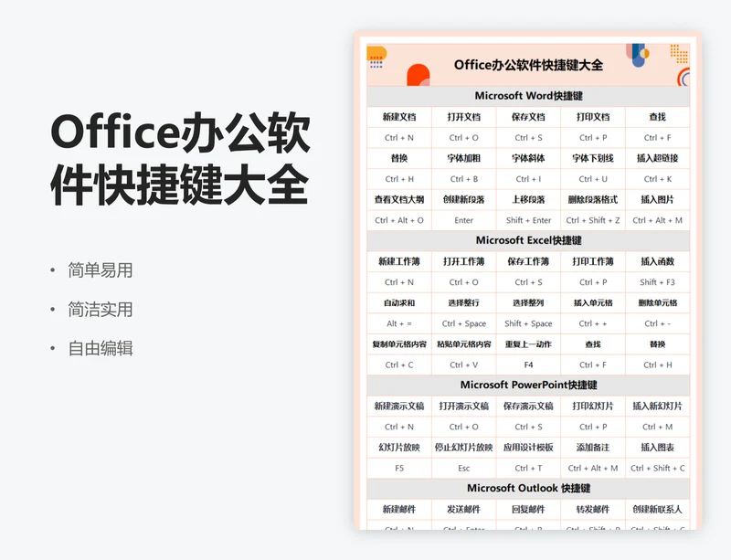Screen dimensions: 731x560
Task: Click the 插入函数 cell
Action: click(657, 261)
